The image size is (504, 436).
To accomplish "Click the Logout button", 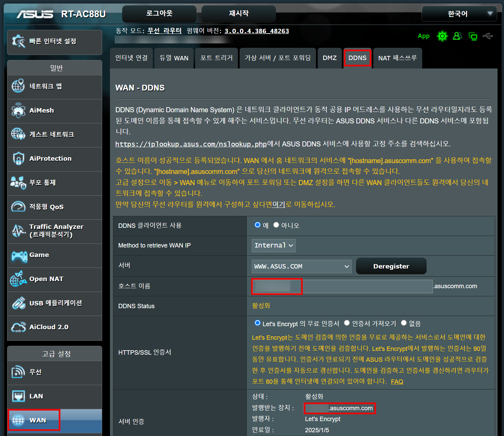I will point(159,14).
